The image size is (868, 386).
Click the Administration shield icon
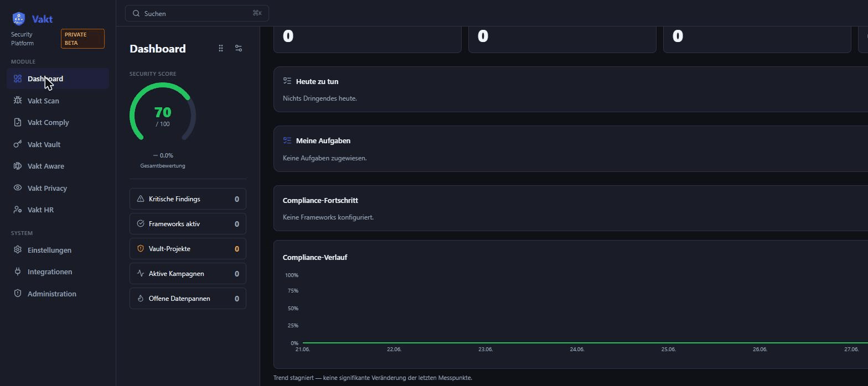18,294
